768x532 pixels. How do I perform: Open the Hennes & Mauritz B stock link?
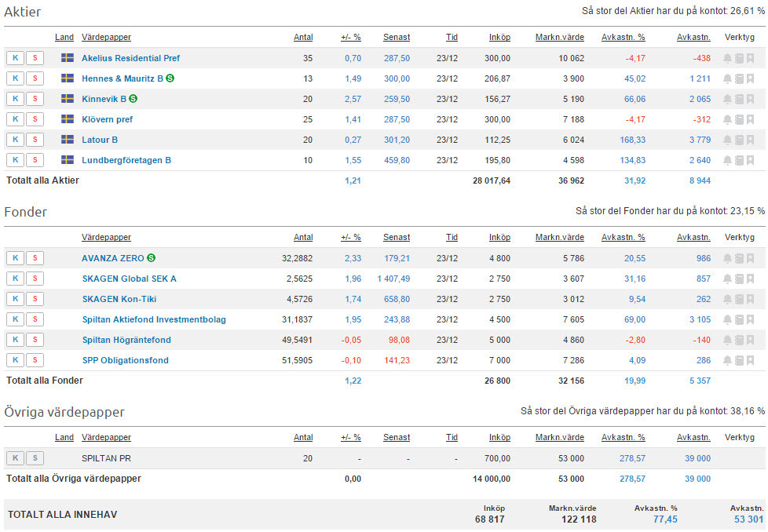[123, 78]
